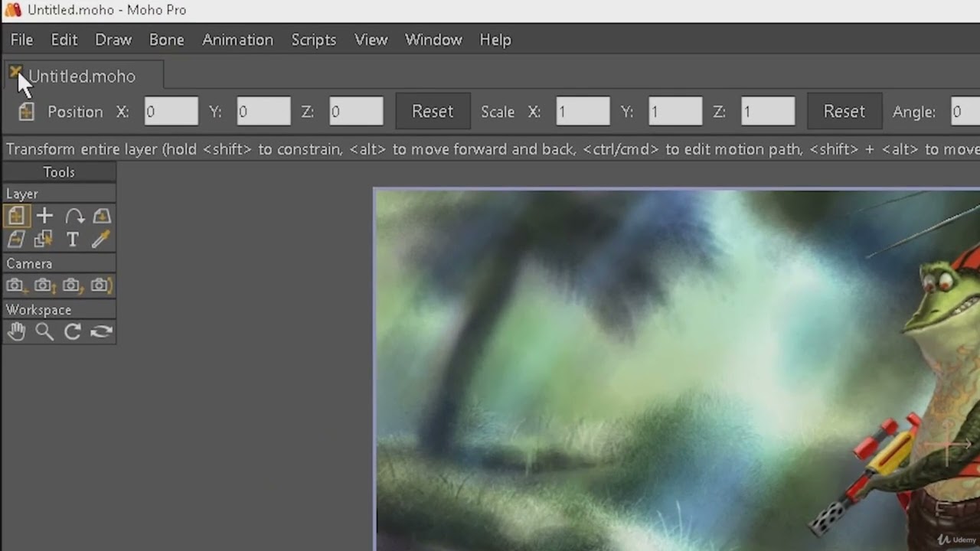This screenshot has width=980, height=551.
Task: Open the Scripts menu
Action: point(314,40)
